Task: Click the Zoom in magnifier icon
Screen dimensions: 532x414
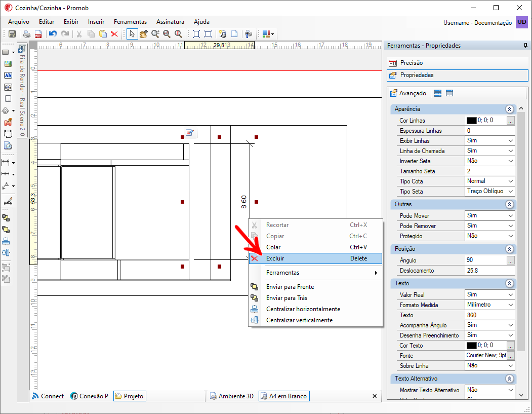Action: pos(155,34)
